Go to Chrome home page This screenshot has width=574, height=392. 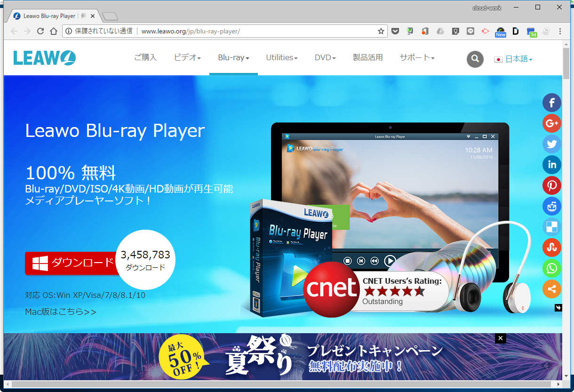click(54, 31)
